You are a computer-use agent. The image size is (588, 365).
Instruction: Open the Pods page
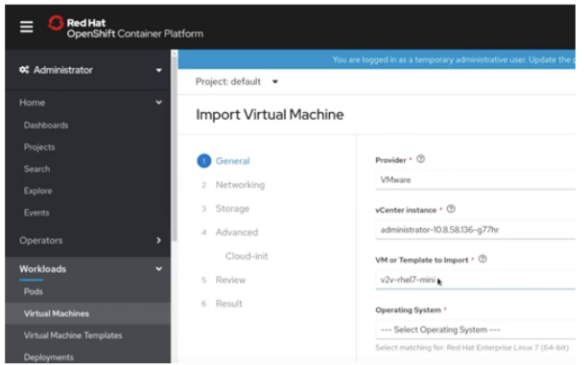[33, 291]
